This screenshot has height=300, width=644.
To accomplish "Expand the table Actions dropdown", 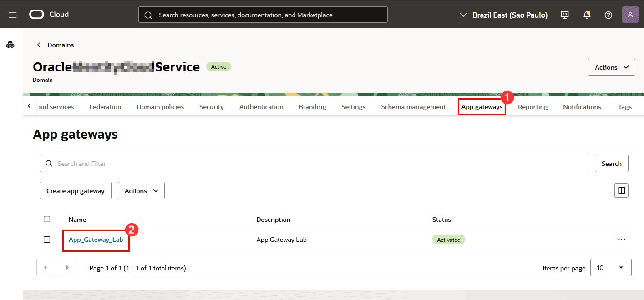I will tap(141, 191).
